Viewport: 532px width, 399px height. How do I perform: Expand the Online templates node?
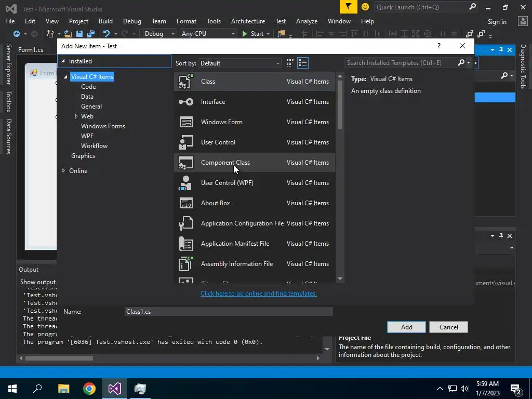[63, 170]
